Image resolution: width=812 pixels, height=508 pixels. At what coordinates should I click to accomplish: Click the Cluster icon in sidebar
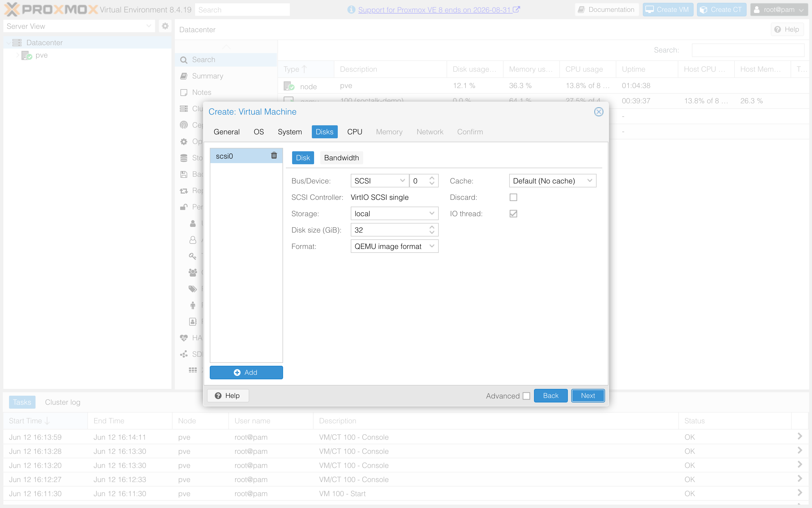184,109
